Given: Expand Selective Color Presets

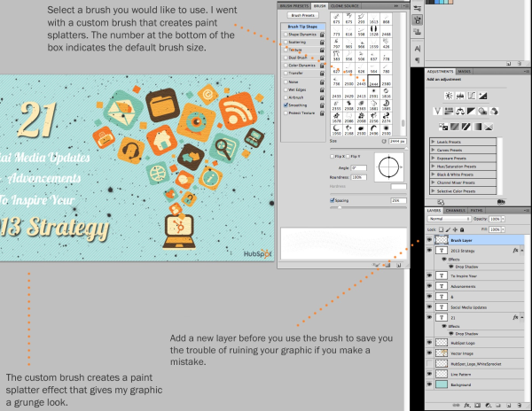Looking at the screenshot, I should tap(434, 190).
